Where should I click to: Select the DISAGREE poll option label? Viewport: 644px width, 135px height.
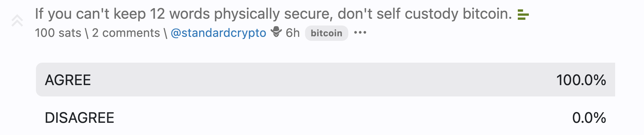point(80,118)
